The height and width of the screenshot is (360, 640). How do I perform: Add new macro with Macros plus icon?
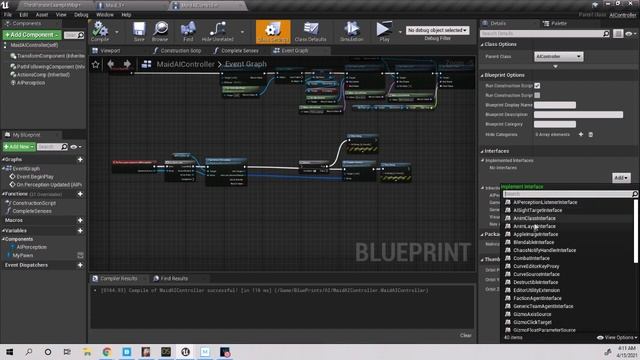(80, 220)
